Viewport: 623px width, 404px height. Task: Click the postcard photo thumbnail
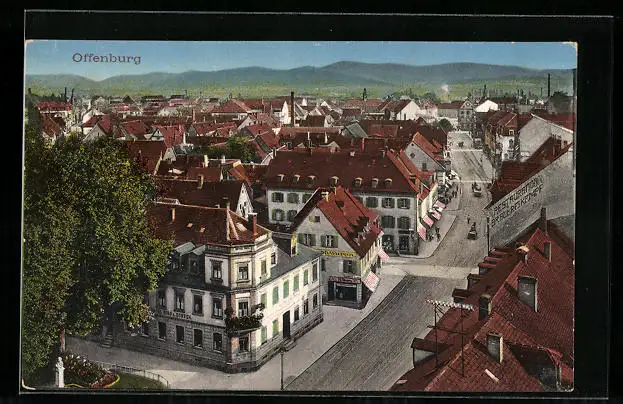pos(300,215)
